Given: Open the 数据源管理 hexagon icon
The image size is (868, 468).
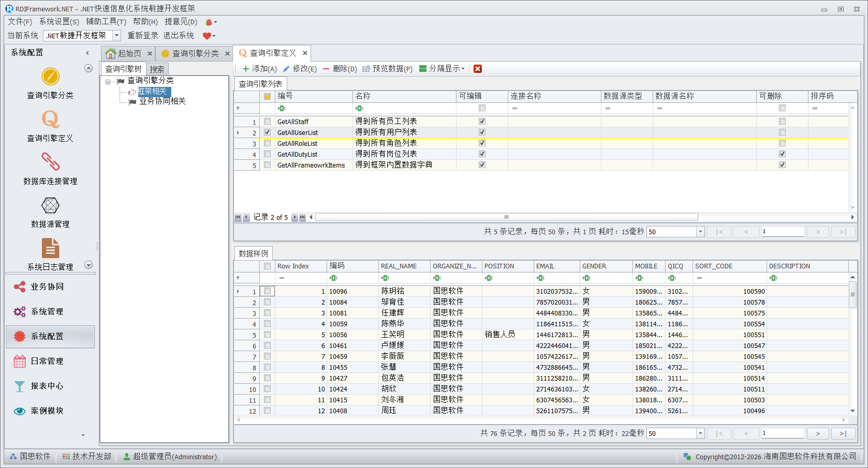Looking at the screenshot, I should pos(50,206).
